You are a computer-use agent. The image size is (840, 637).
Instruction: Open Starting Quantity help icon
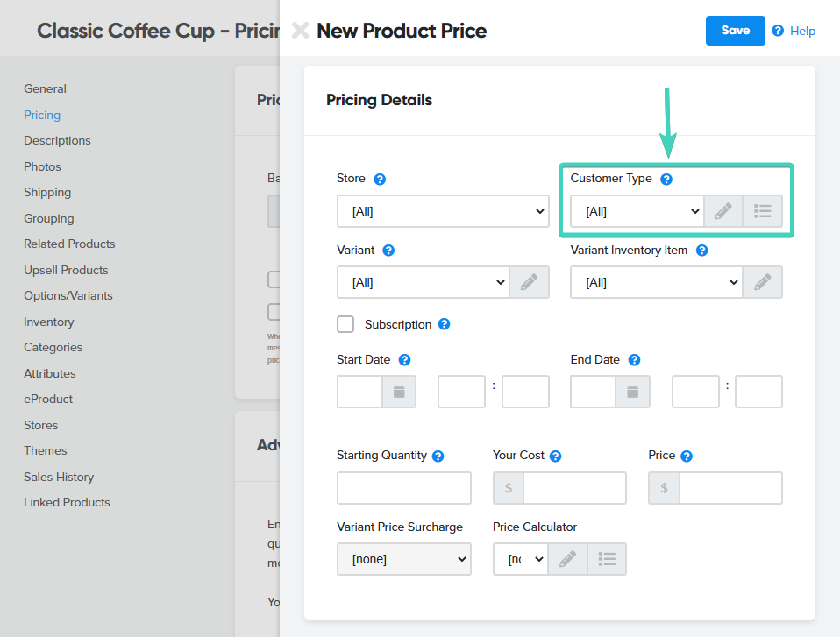tap(438, 457)
